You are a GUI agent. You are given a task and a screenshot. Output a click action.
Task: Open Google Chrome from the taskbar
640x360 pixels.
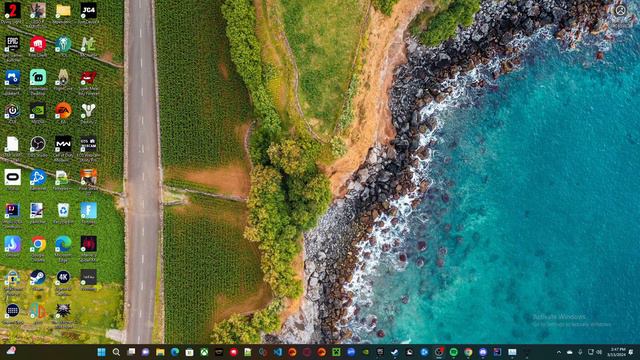[x=468, y=352]
